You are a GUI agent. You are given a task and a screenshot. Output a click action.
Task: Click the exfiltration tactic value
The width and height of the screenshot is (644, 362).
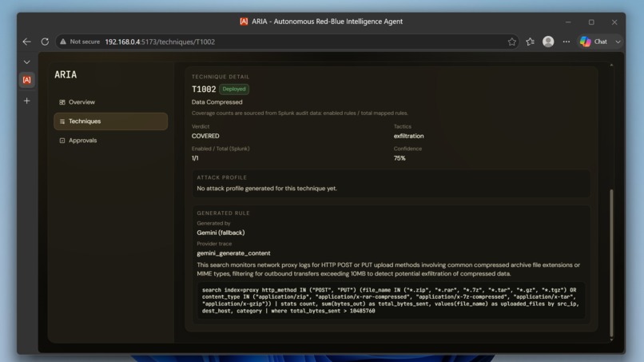(x=408, y=136)
